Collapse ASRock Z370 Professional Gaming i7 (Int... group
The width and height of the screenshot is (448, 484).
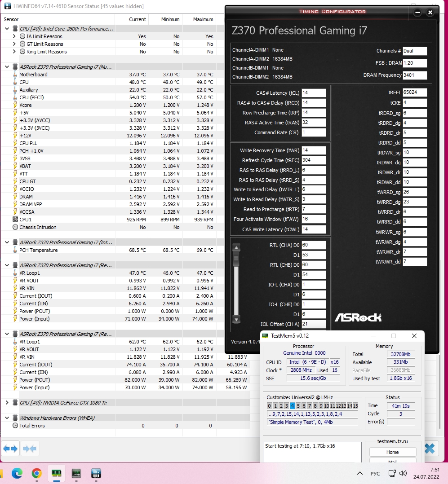coord(7,242)
